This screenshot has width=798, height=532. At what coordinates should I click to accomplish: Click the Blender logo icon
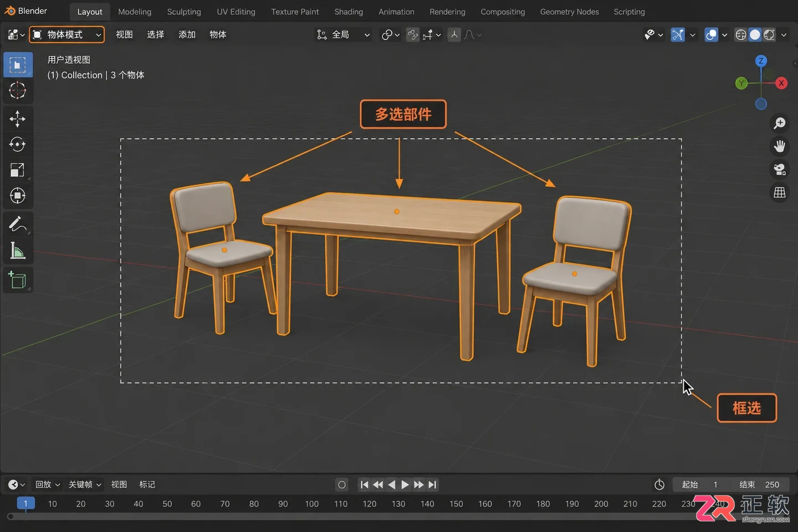[10, 11]
